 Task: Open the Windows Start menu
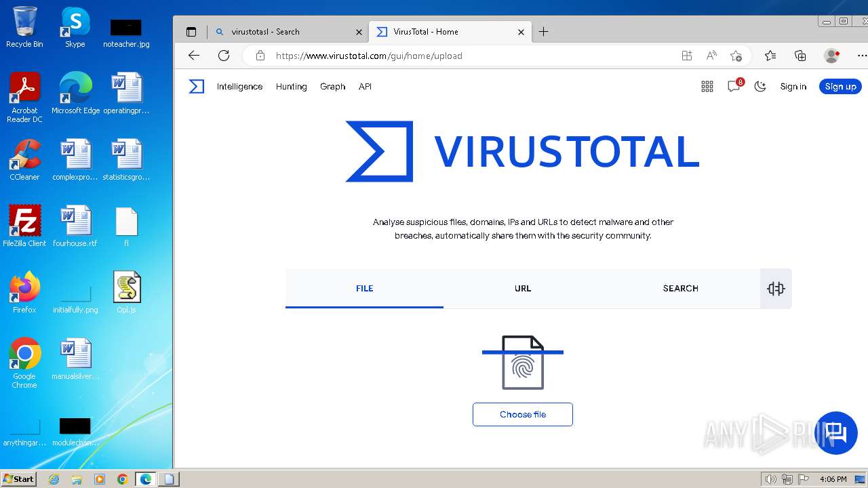tap(18, 479)
